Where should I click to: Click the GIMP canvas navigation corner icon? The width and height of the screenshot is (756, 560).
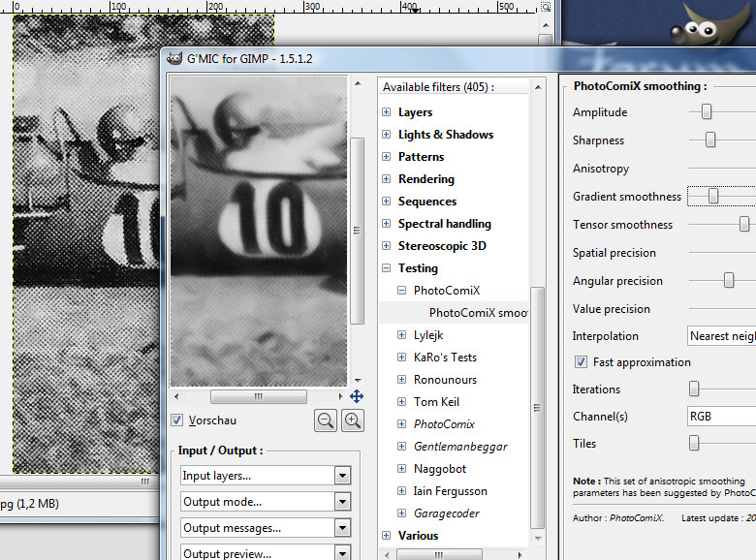point(546,7)
